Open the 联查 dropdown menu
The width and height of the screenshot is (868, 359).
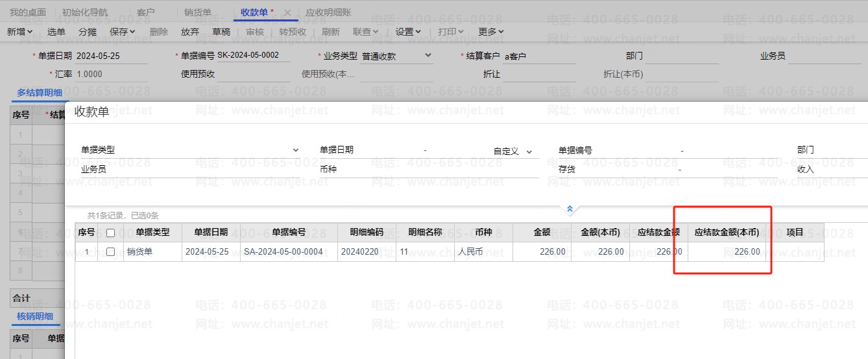click(x=366, y=31)
